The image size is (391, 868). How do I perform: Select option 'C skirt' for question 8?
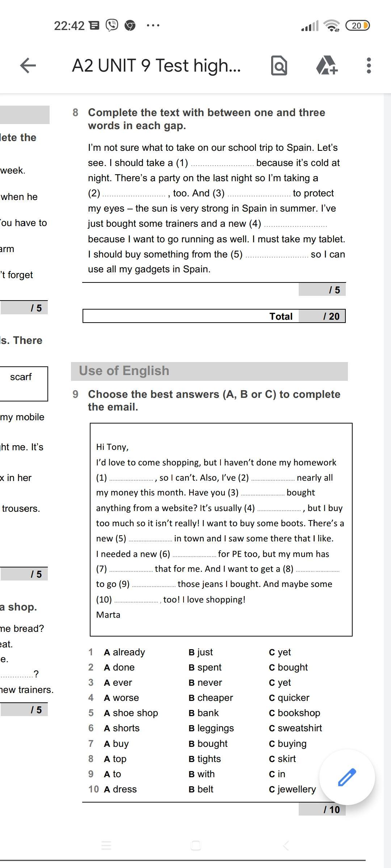click(x=282, y=759)
